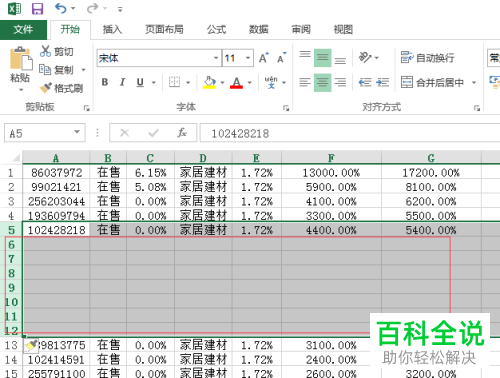
Task: Open the 页面布局 tab
Action: point(164,30)
